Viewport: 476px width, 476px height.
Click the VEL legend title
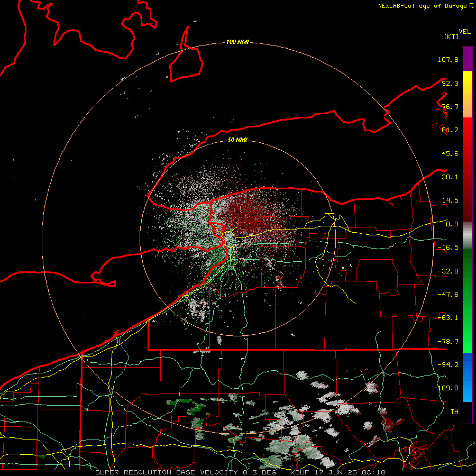(465, 32)
